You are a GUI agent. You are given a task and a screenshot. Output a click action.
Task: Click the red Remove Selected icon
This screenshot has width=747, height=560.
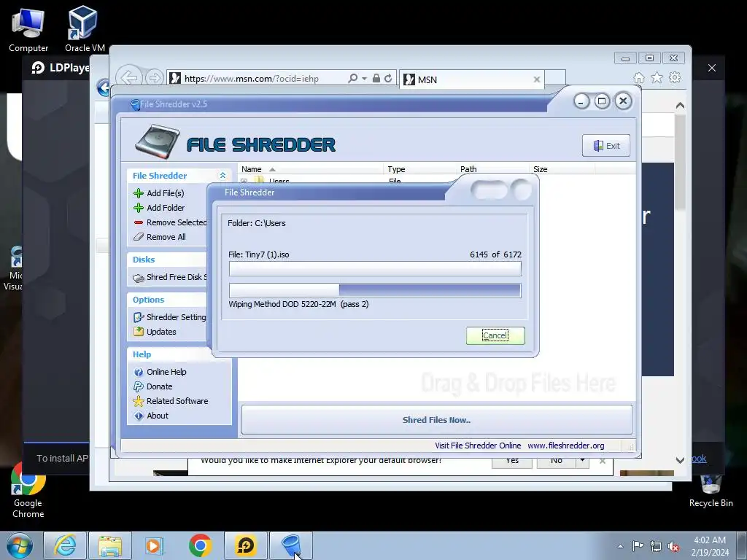[x=138, y=222]
